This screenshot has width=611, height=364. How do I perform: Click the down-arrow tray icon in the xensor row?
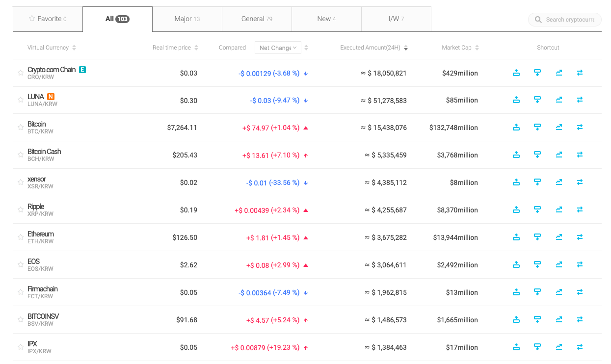click(x=537, y=182)
